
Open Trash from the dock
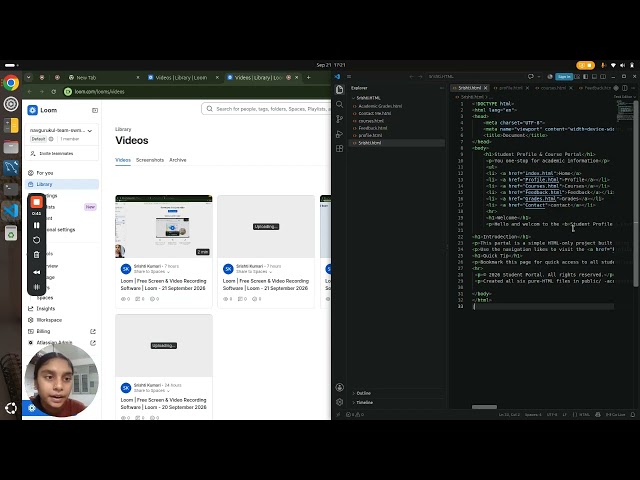[x=11, y=233]
